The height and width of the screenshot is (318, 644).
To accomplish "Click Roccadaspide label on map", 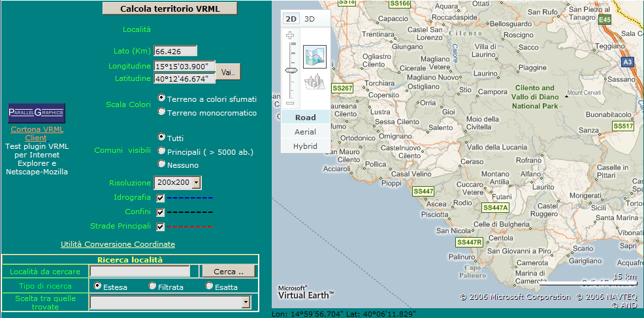I will (455, 17).
